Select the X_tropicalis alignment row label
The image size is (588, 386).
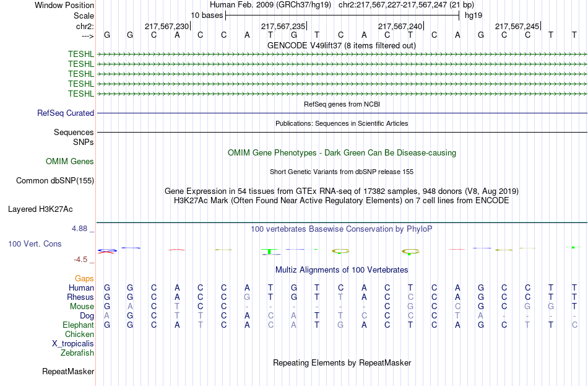[73, 344]
